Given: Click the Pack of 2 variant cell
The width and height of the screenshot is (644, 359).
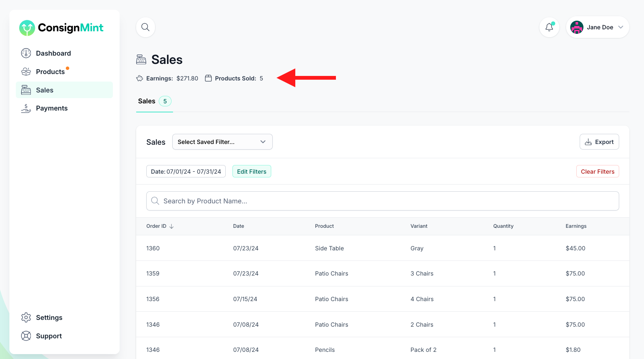Looking at the screenshot, I should [x=424, y=350].
